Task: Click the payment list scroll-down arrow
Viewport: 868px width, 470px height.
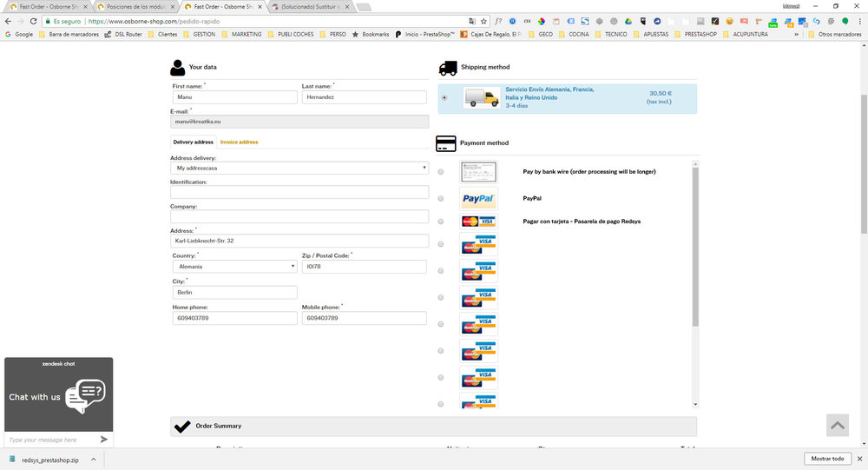Action: tap(695, 404)
